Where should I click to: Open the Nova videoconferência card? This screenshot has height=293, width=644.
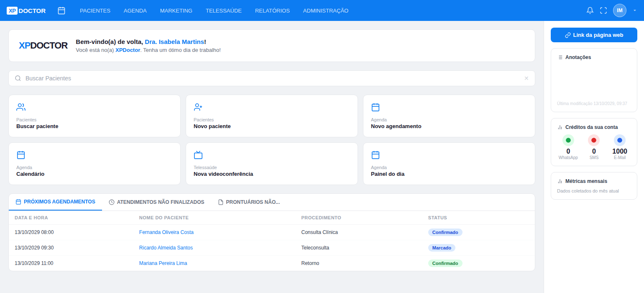pyautogui.click(x=272, y=164)
